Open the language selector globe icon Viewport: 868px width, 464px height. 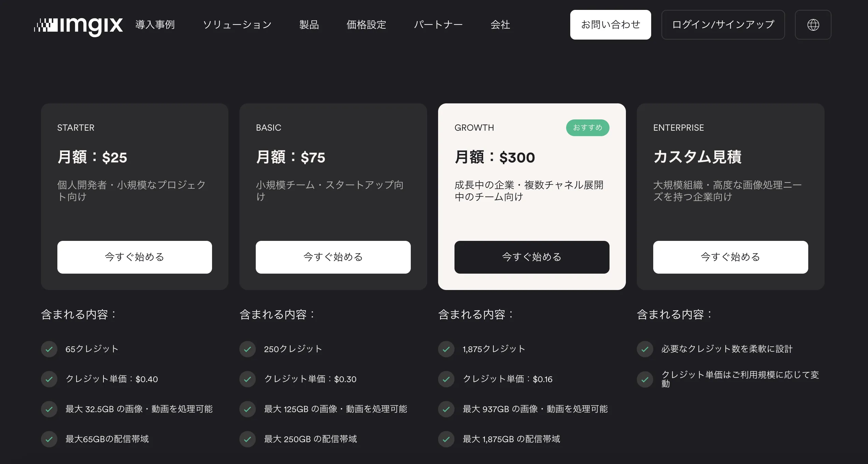[x=813, y=25]
